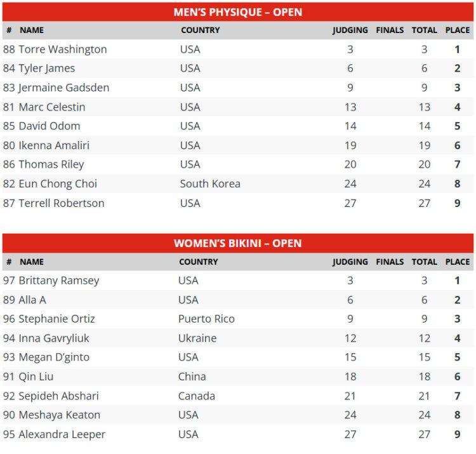Click the Ukraine country cell
Viewport: 476px width, 454px height.
point(197,338)
